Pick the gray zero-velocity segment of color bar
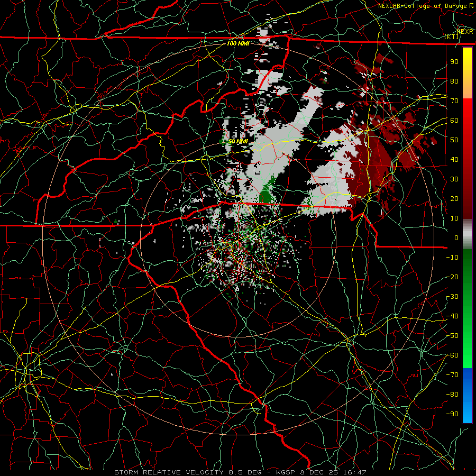476x476 pixels. coord(467,234)
